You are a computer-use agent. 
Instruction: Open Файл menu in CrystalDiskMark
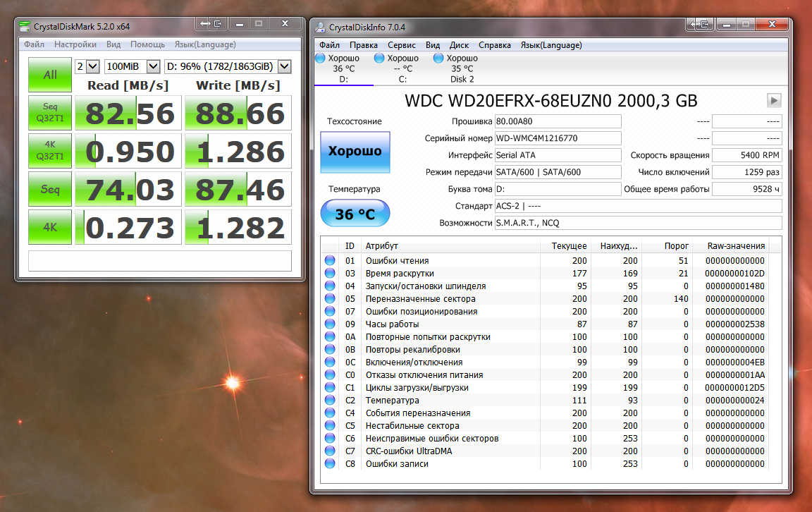coord(34,44)
